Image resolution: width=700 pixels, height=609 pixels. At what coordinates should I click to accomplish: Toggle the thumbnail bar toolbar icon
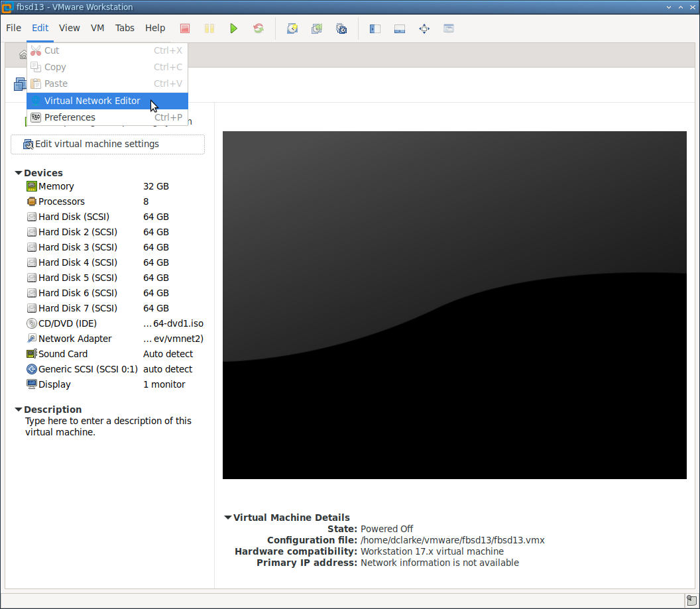point(400,28)
